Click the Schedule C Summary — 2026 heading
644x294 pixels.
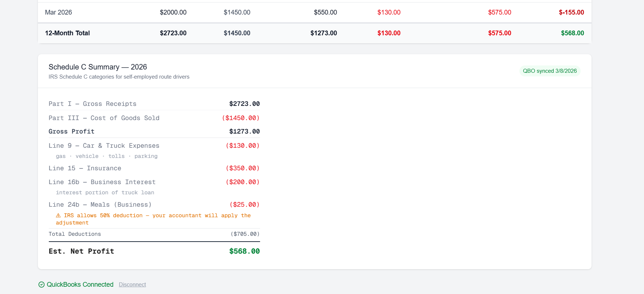(98, 67)
